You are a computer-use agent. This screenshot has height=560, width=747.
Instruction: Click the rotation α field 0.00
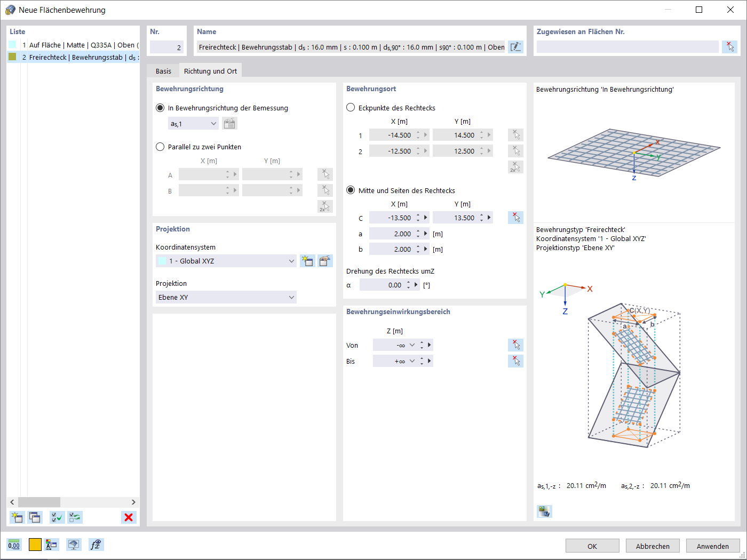click(x=382, y=285)
